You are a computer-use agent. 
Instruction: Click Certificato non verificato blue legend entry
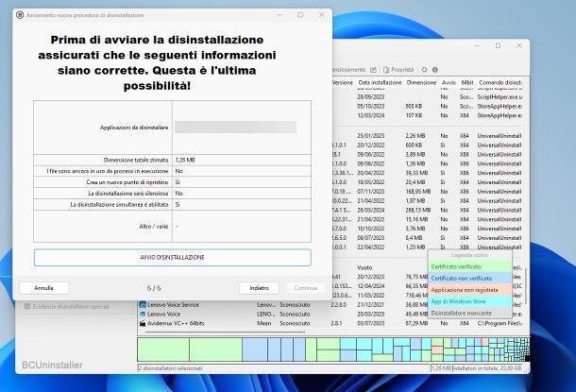(x=470, y=278)
